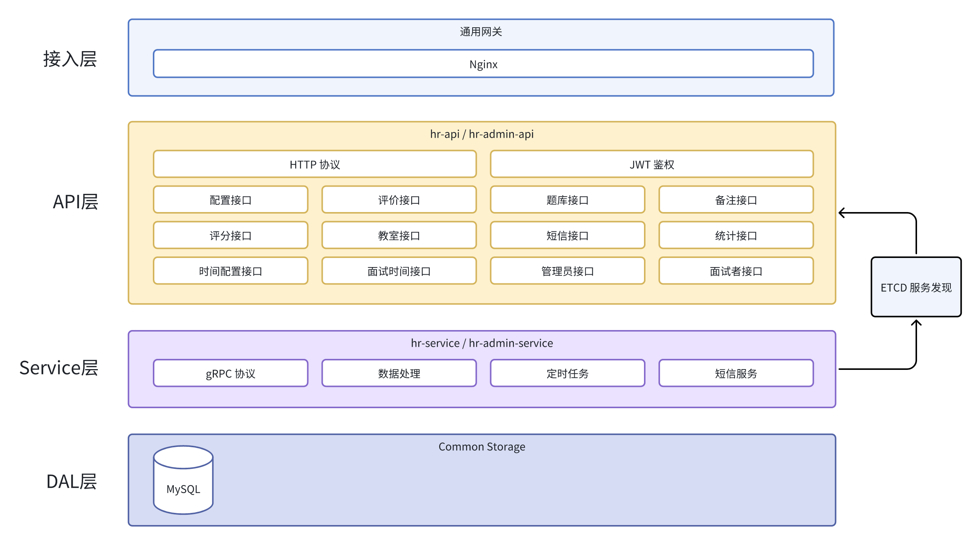980x544 pixels.
Task: Click the 接入层 layer label
Action: tap(70, 59)
